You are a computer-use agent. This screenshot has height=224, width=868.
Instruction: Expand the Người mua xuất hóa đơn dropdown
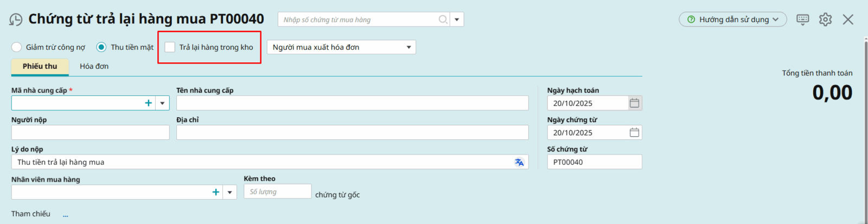(409, 47)
